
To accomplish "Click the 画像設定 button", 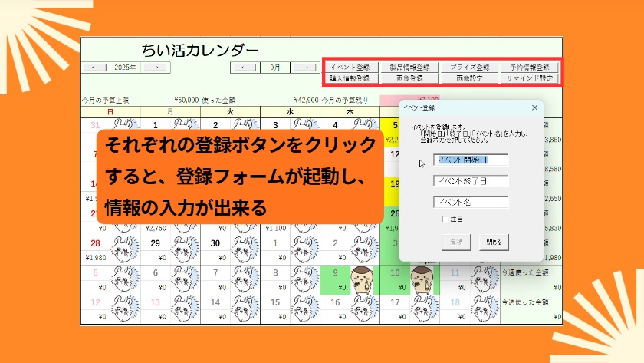I will (x=469, y=78).
